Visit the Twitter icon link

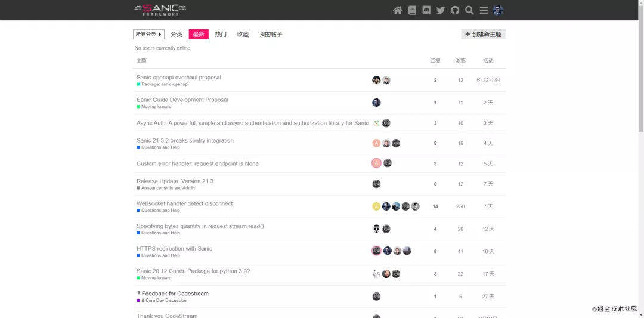click(x=441, y=10)
